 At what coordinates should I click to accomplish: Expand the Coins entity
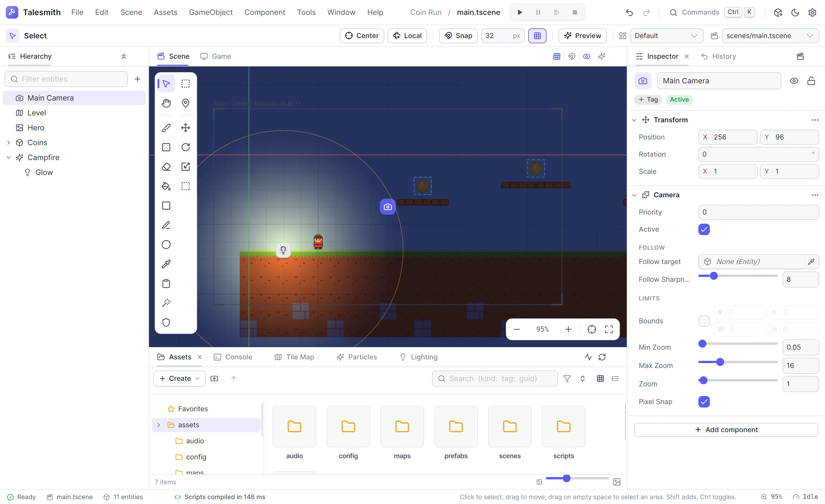click(x=9, y=143)
